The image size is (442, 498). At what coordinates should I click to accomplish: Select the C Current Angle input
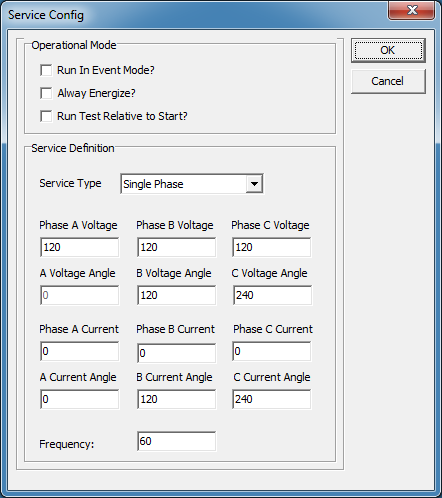coord(272,399)
